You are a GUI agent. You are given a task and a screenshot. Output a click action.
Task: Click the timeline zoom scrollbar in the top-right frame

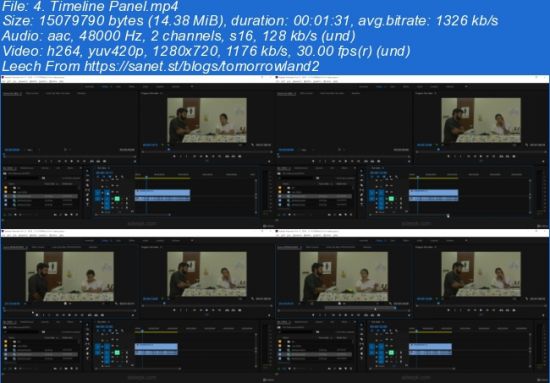(409, 215)
